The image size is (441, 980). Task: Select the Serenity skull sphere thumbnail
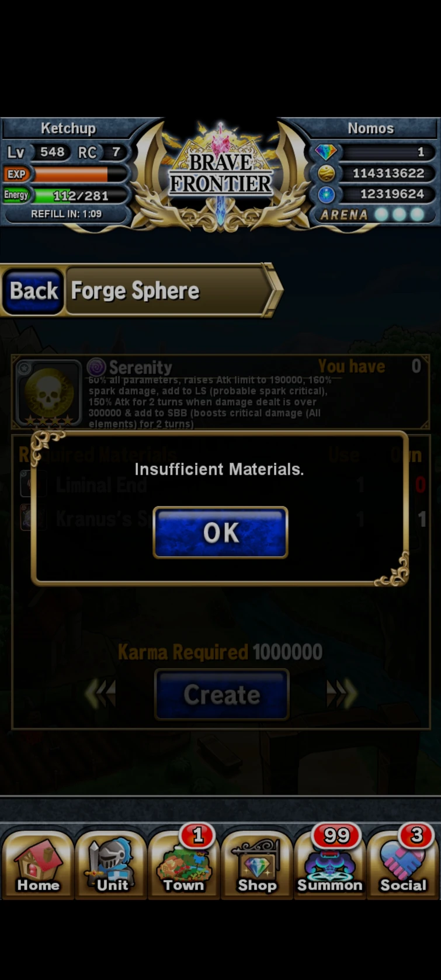coord(48,393)
